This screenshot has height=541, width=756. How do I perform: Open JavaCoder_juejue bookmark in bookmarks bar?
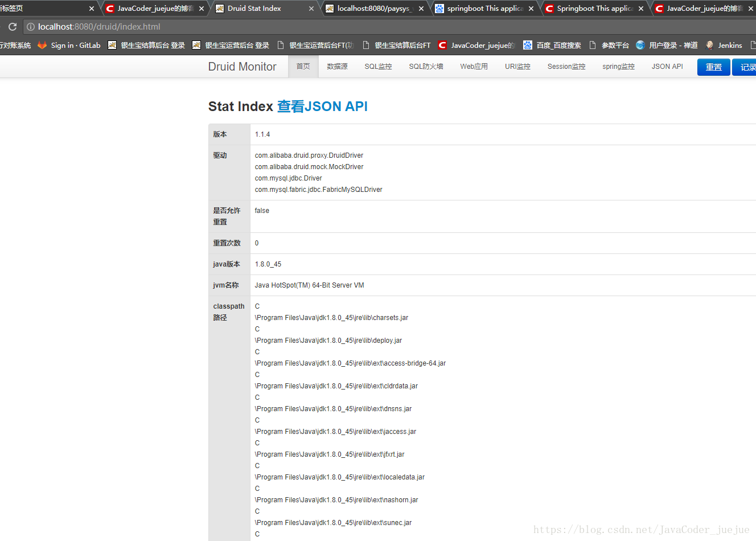pyautogui.click(x=476, y=45)
